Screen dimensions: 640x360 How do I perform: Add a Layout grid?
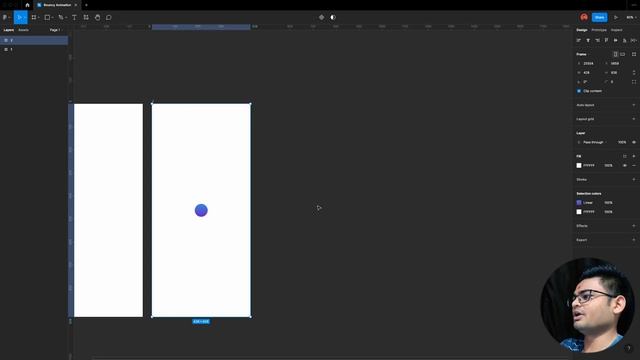[x=634, y=119]
